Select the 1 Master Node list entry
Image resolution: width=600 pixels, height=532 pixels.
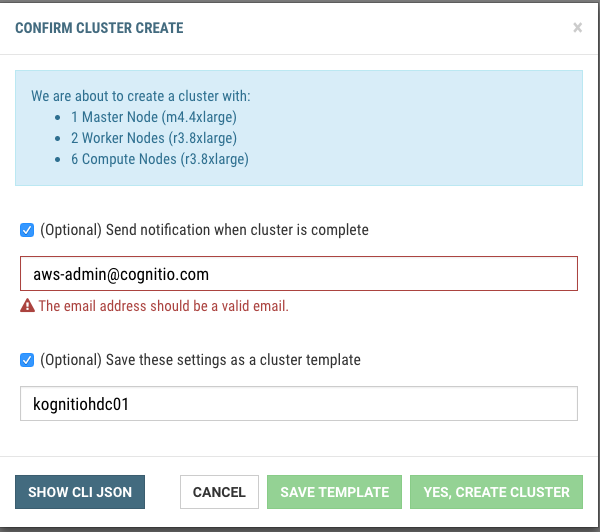(x=153, y=117)
